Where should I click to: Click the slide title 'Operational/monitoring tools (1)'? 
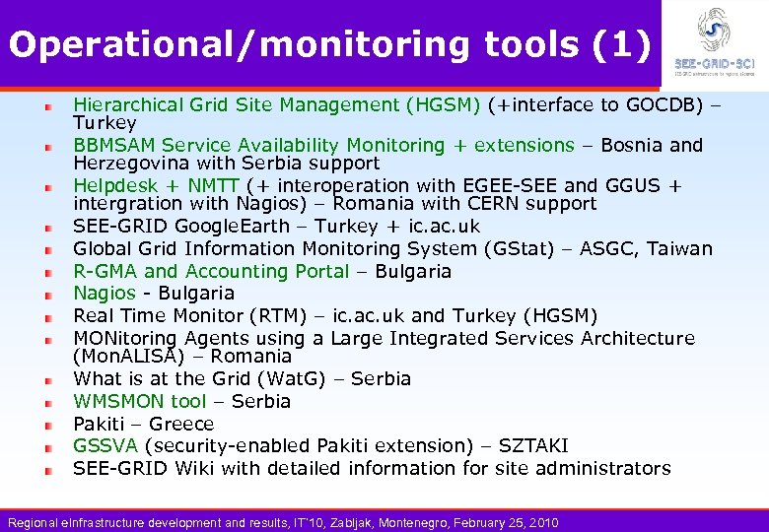(329, 45)
